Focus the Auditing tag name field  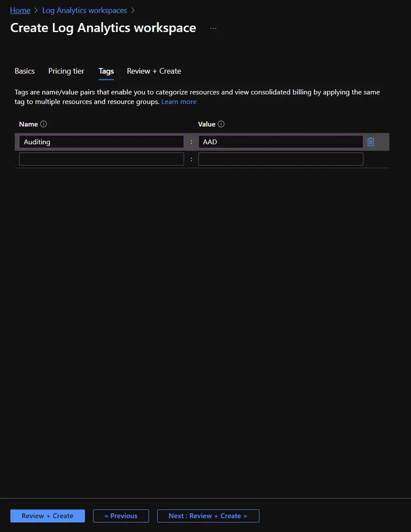pos(101,142)
